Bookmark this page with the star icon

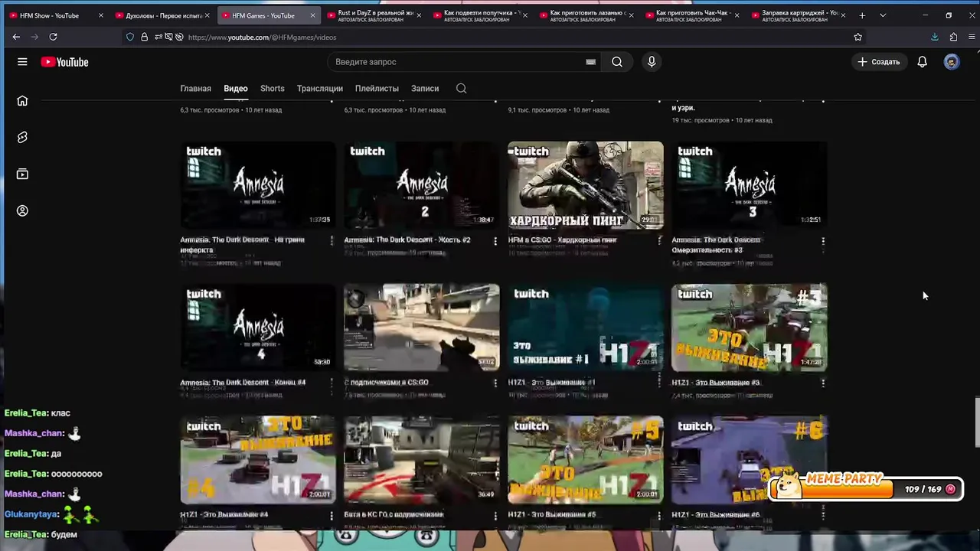click(x=857, y=37)
